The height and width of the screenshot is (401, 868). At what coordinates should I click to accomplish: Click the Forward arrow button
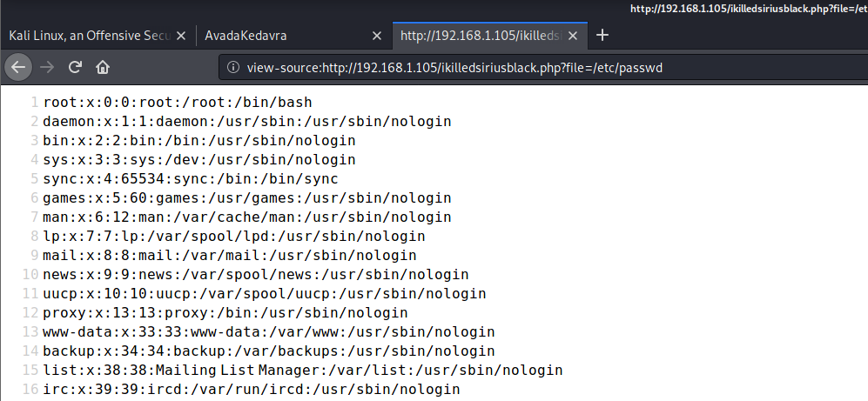click(48, 67)
